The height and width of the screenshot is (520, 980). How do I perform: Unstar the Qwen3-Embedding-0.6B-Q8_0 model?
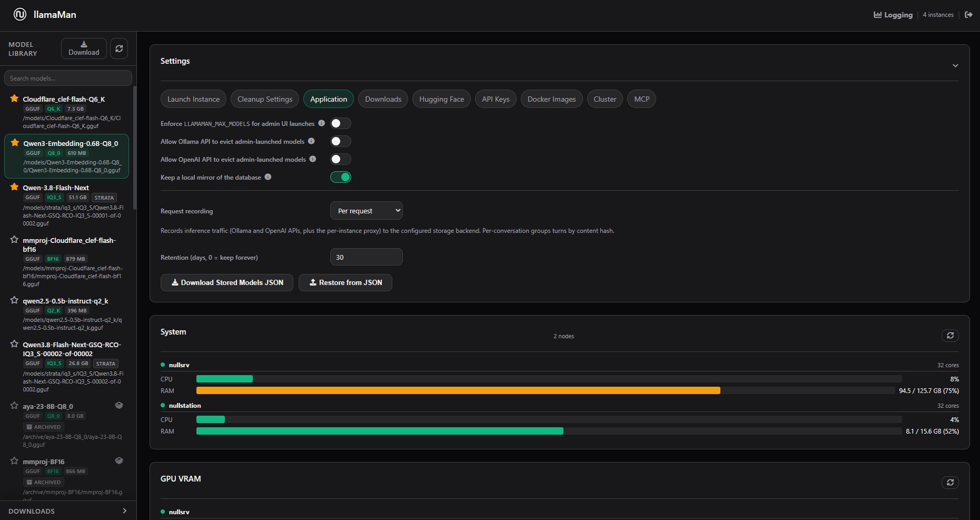(15, 143)
